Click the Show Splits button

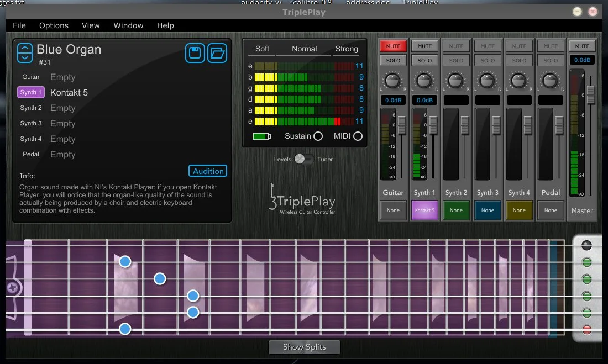[x=305, y=347]
